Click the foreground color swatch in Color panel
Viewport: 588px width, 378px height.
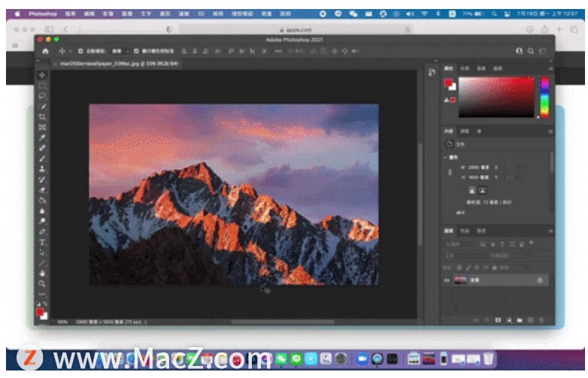pyautogui.click(x=448, y=83)
